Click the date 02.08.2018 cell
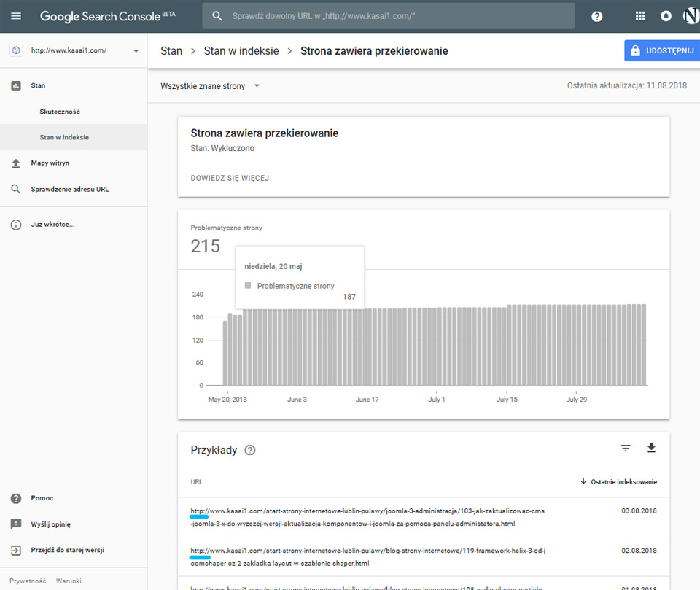This screenshot has width=700, height=590. (639, 551)
